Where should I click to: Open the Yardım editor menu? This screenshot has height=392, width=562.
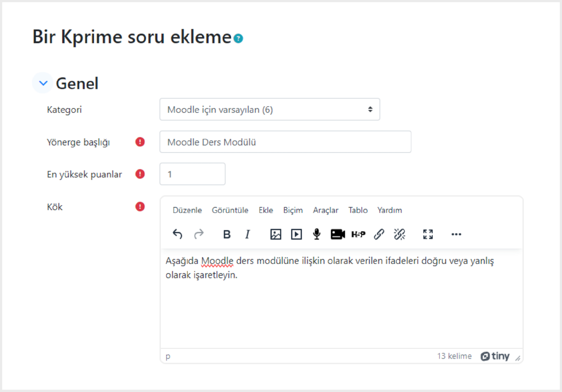point(390,210)
